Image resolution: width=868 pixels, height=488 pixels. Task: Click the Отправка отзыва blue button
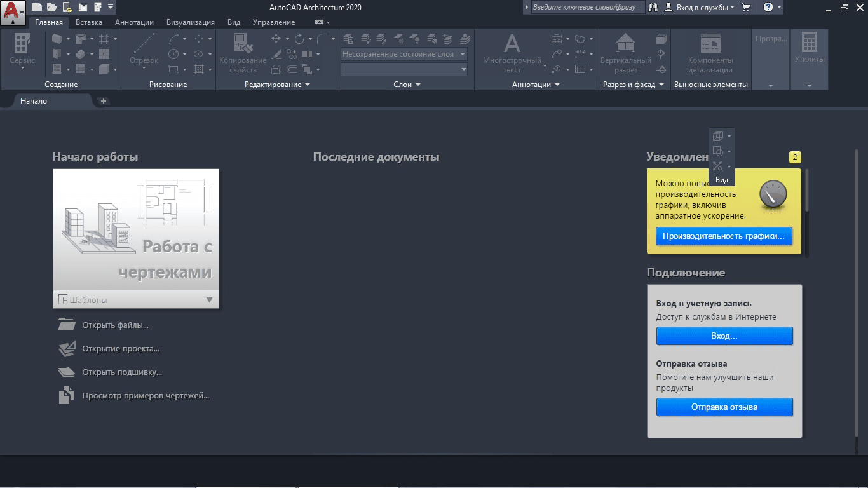pos(724,407)
